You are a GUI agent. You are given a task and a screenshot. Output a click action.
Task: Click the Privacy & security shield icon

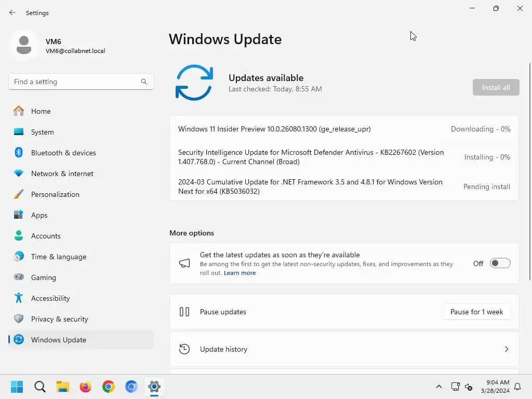point(19,318)
